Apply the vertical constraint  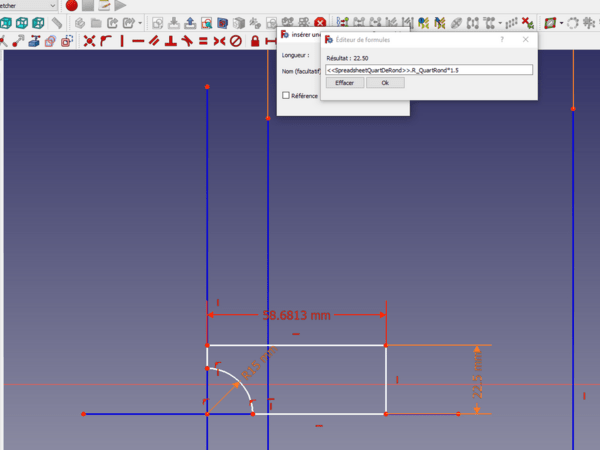click(x=122, y=41)
